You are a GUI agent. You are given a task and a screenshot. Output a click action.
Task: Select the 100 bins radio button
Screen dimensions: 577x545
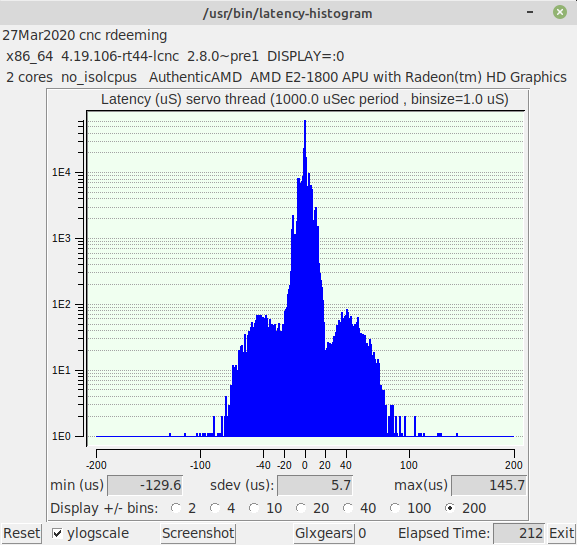click(x=395, y=508)
